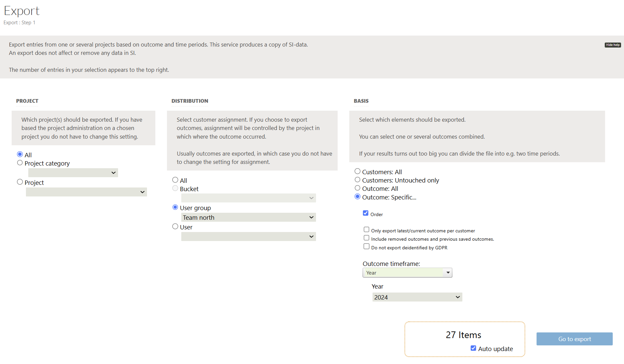Open the Project category dropdown

[73, 173]
